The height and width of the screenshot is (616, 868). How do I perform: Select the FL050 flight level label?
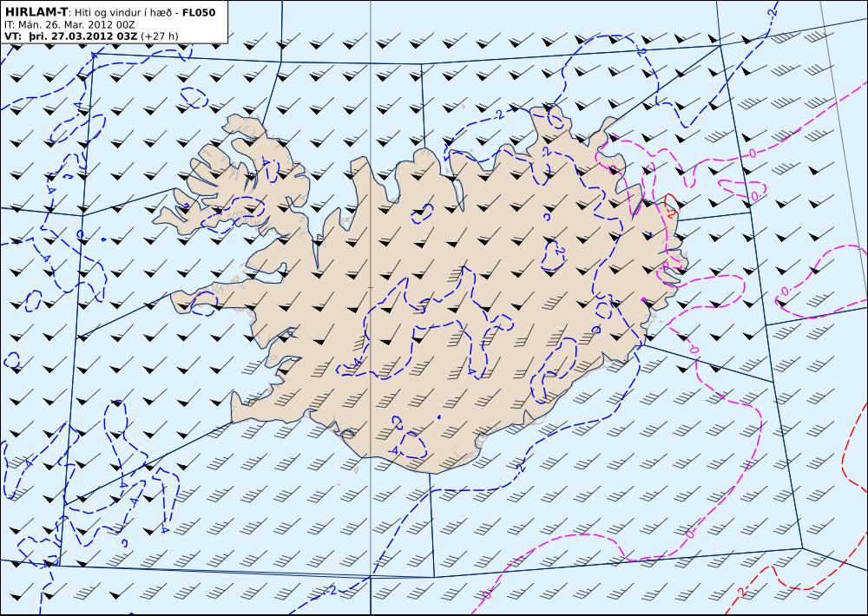pos(199,12)
